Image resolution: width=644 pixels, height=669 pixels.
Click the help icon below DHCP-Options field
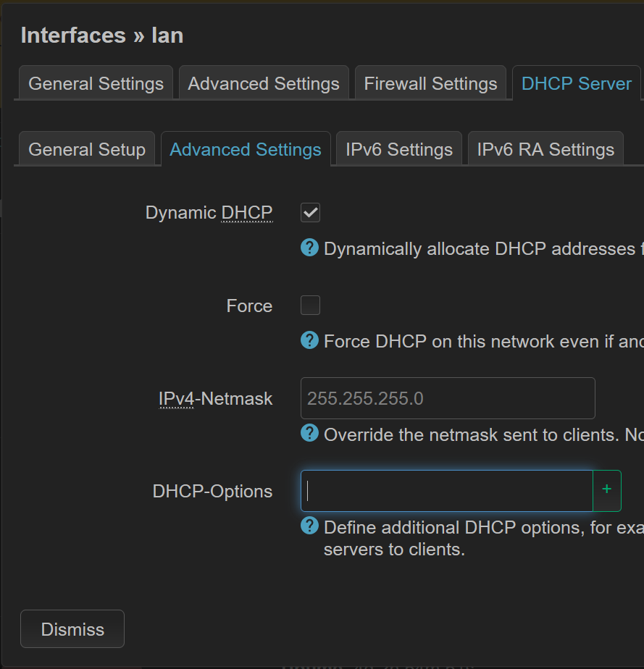309,526
